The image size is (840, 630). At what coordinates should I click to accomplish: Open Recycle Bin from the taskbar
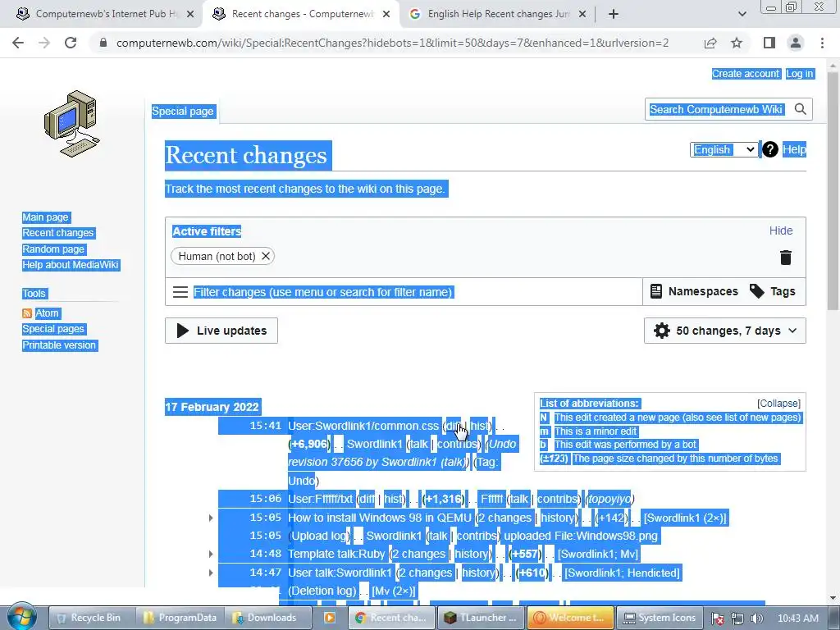click(x=90, y=618)
